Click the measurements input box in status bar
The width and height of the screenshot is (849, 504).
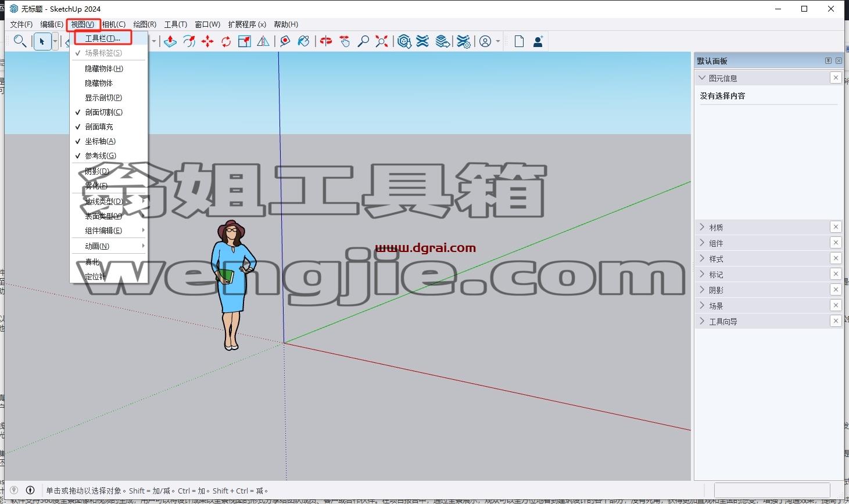pos(772,490)
